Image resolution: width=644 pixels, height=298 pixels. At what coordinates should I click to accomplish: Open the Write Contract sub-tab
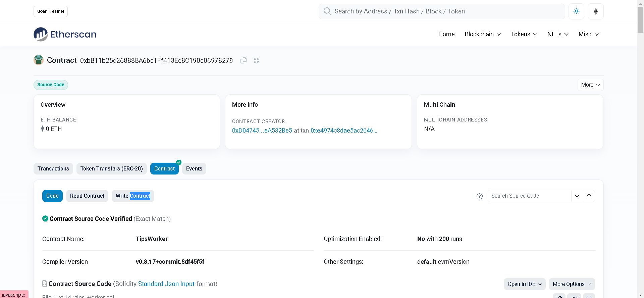(x=133, y=196)
